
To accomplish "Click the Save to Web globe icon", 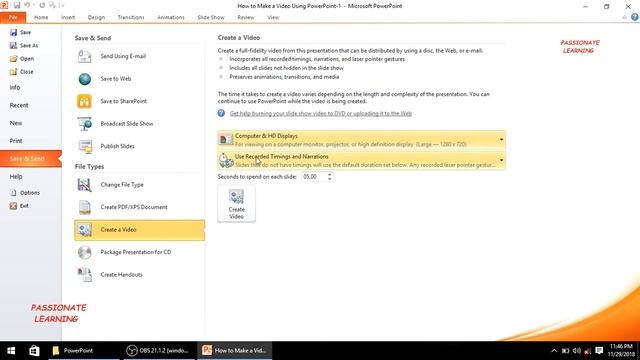I will point(84,79).
